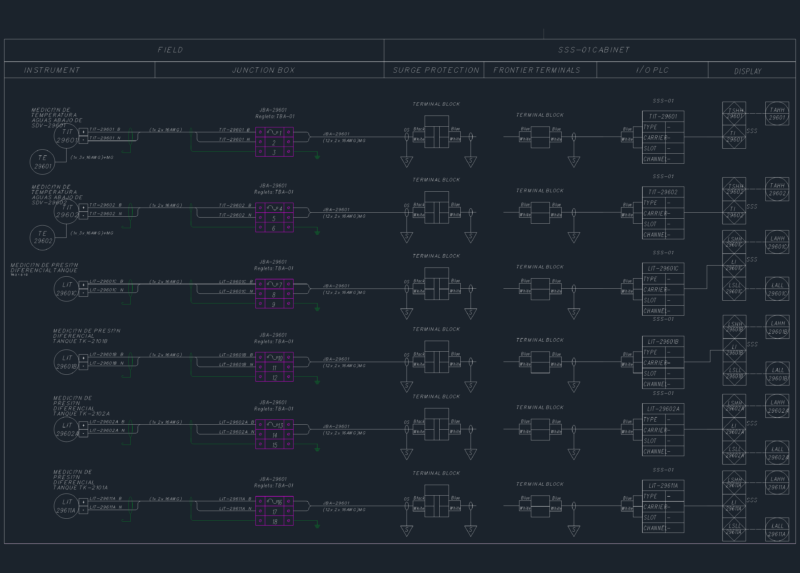Pick the TAHH 29601 alarm symbol

coord(777,114)
